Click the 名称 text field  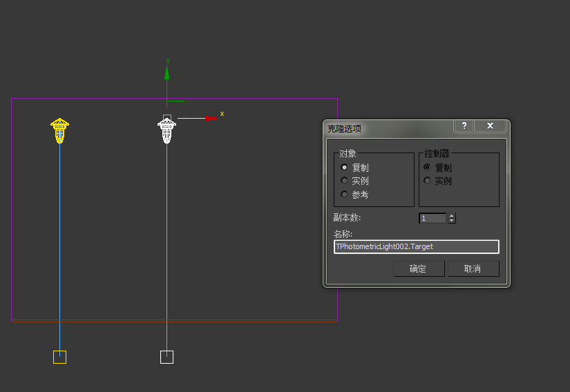(x=416, y=247)
